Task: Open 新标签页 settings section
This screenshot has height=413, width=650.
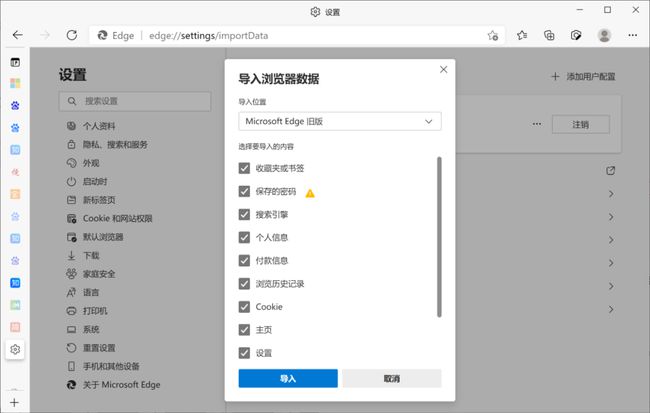Action: tap(91, 200)
